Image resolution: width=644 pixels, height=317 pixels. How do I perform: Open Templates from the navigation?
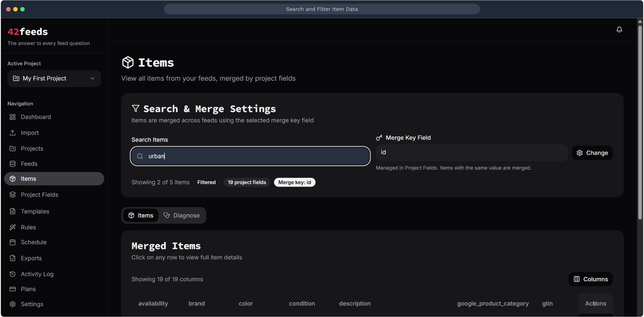(35, 211)
